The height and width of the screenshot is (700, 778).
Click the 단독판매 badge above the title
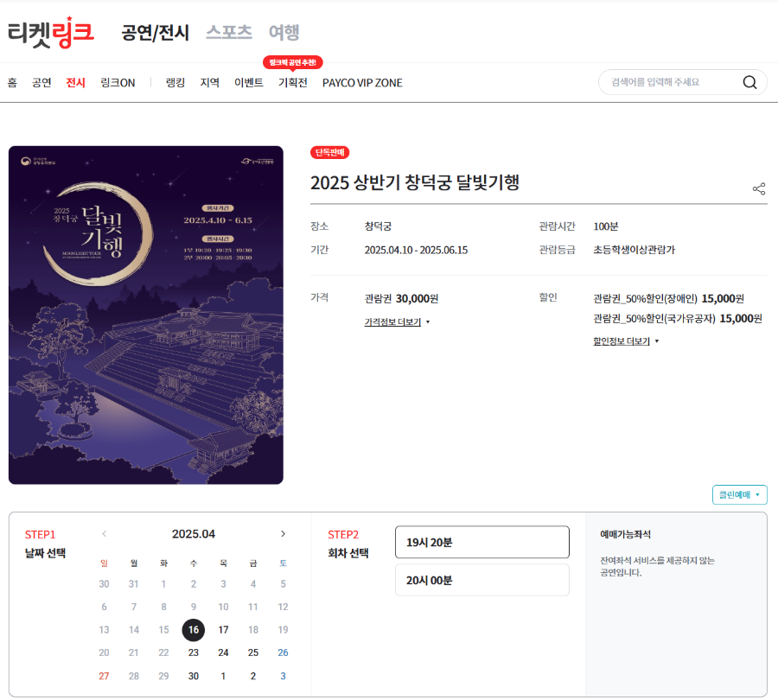coord(328,153)
